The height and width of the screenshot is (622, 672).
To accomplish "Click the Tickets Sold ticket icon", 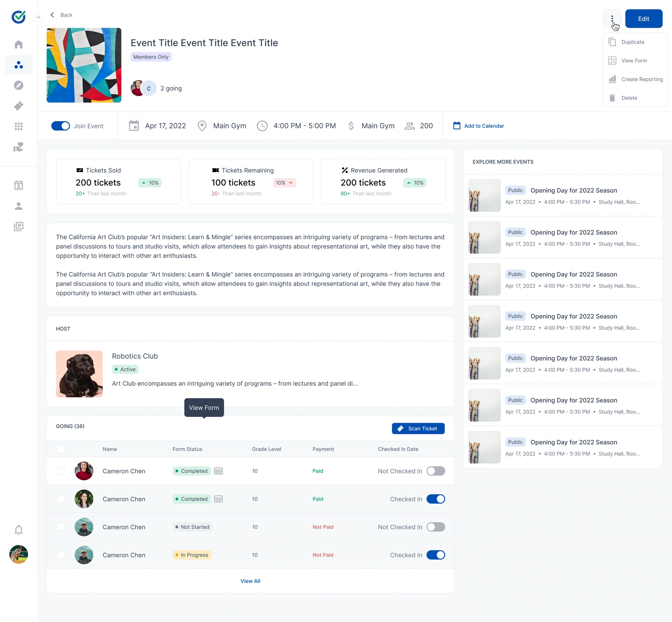I will pyautogui.click(x=80, y=170).
